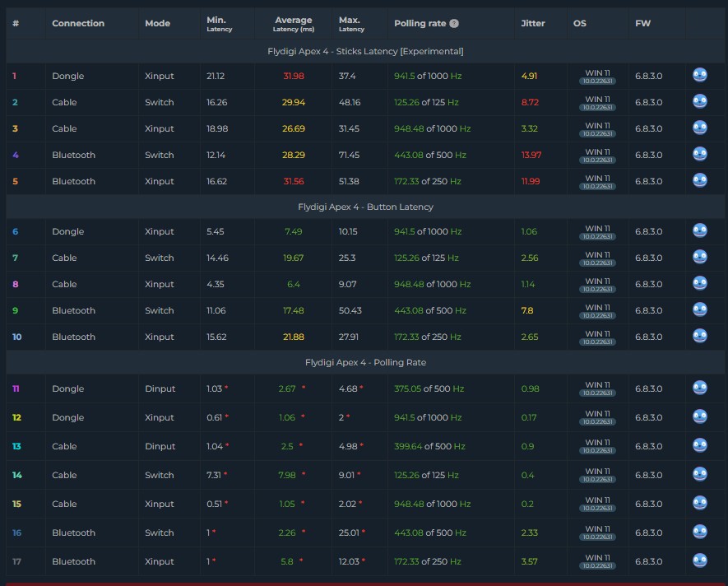Click the average latency value 28.29

[294, 155]
